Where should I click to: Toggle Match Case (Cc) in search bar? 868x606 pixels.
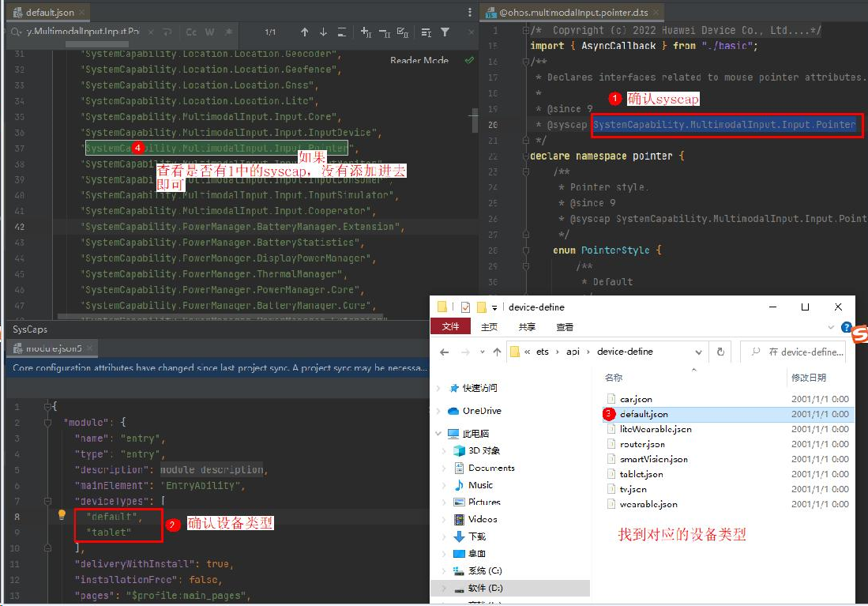(191, 32)
